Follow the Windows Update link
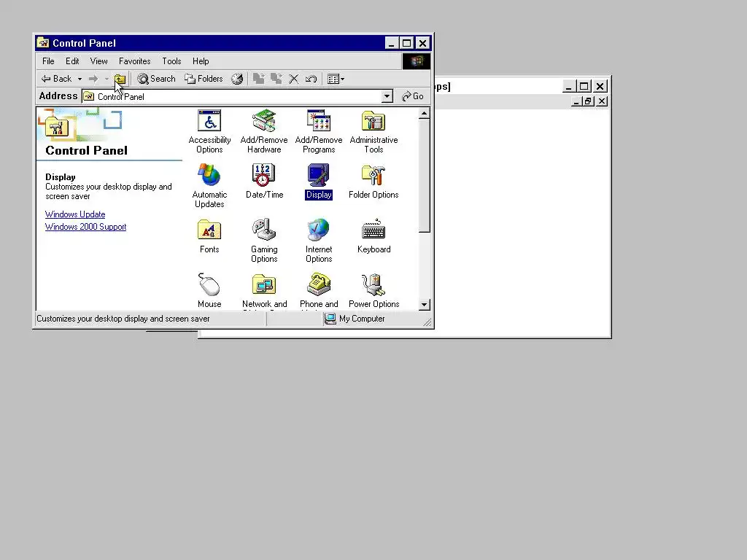The height and width of the screenshot is (560, 747). (75, 214)
